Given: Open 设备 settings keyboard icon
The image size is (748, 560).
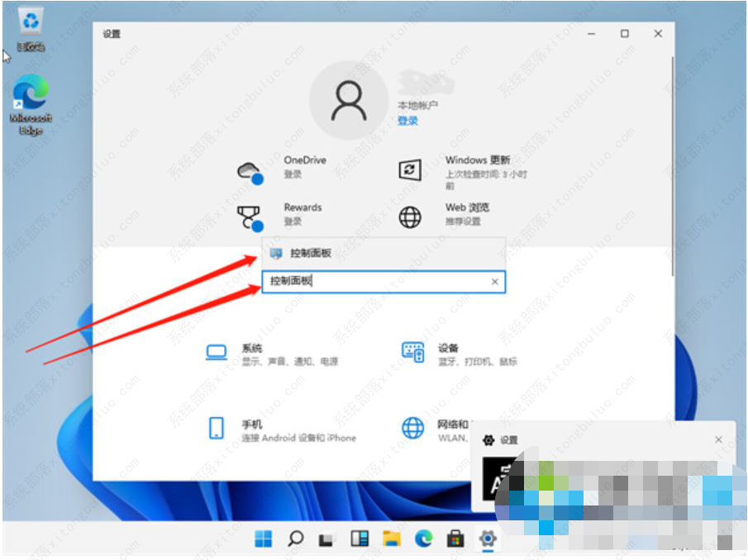Looking at the screenshot, I should pyautogui.click(x=412, y=353).
